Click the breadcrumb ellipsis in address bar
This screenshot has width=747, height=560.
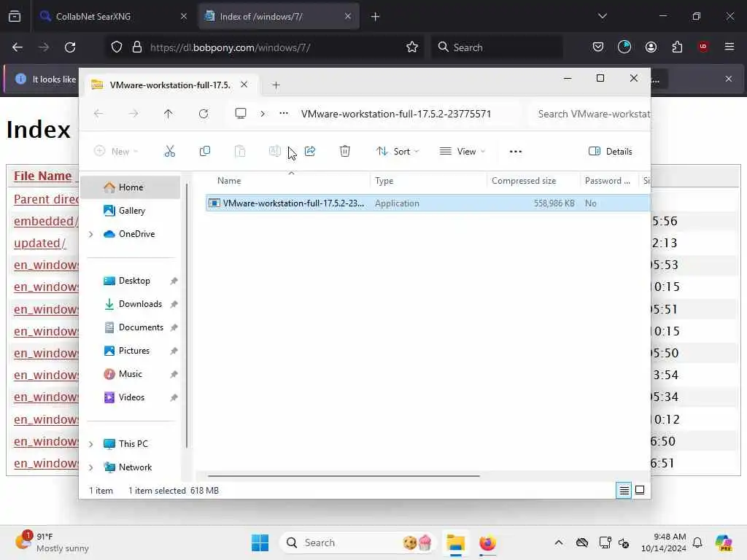tap(284, 113)
